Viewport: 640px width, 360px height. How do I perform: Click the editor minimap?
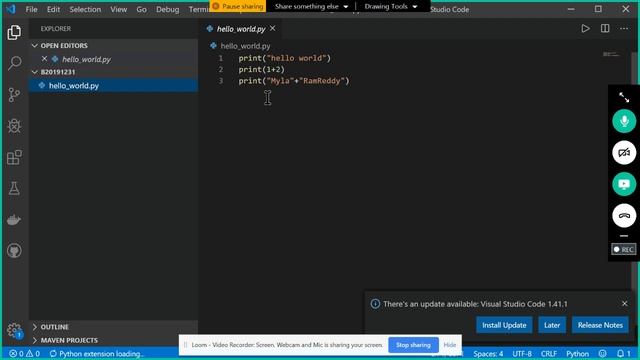[x=611, y=54]
